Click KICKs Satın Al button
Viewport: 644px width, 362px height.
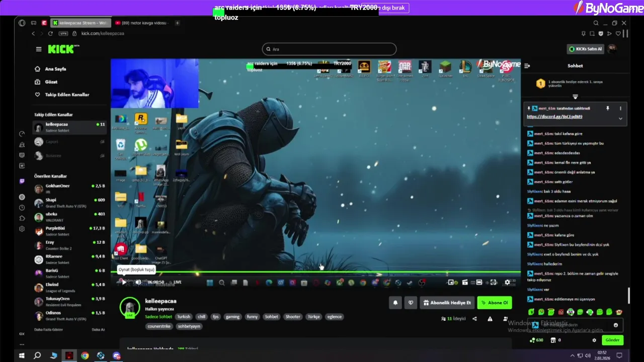585,49
